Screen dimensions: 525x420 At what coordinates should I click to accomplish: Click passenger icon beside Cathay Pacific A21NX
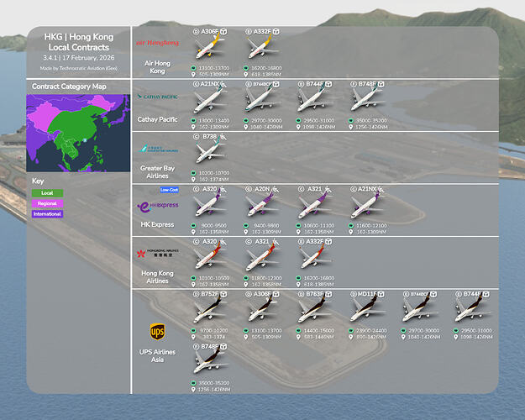coord(223,84)
